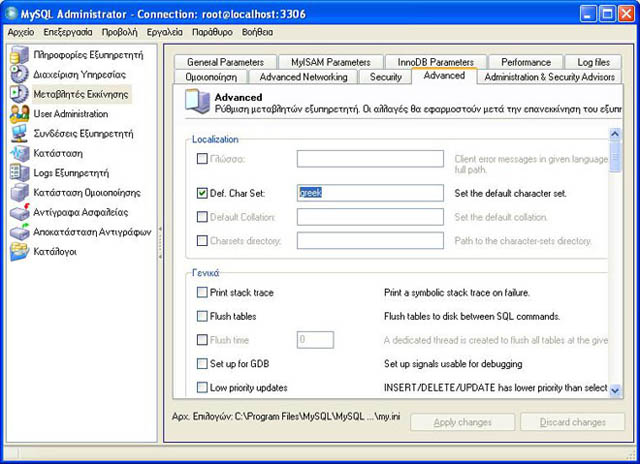Click the MySQL Administrator title bar icon
The image size is (640, 464).
11,14
